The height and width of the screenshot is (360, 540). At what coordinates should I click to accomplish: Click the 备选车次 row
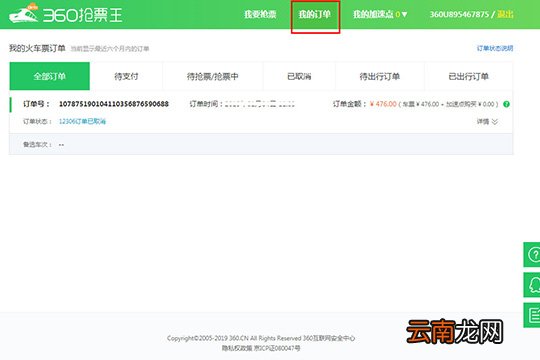click(261, 144)
